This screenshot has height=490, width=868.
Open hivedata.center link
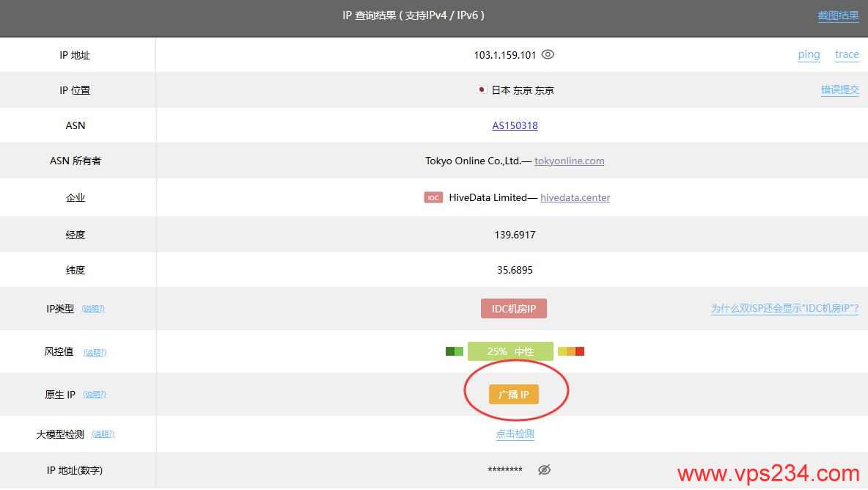click(575, 197)
